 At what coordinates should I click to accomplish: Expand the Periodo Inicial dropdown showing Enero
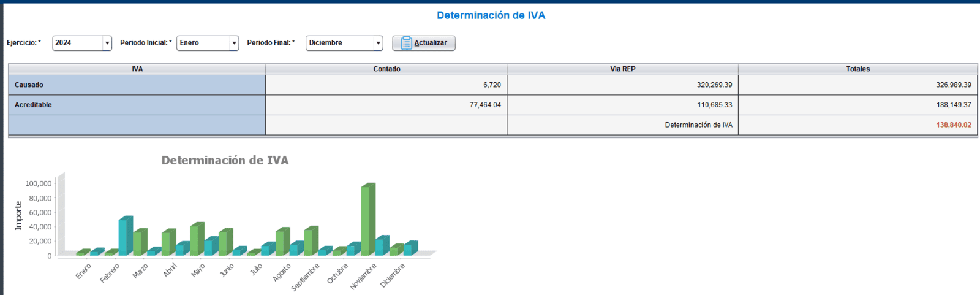[x=208, y=43]
